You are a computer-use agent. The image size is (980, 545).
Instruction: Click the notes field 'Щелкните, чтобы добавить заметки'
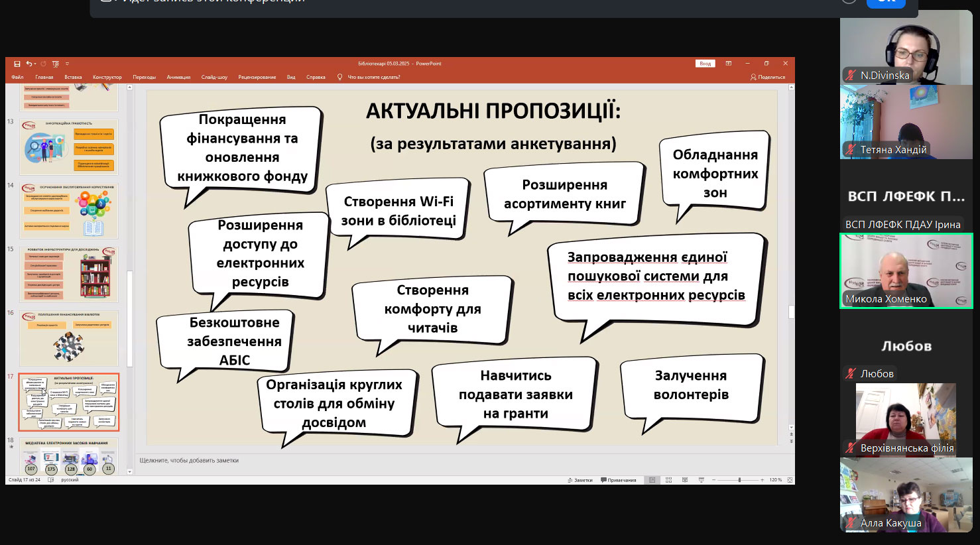[x=189, y=460]
